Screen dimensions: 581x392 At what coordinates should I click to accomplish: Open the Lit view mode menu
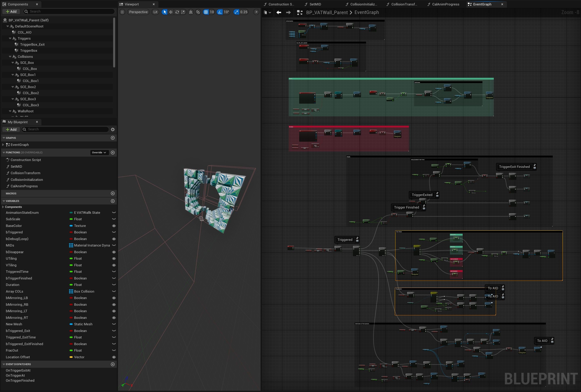(155, 12)
